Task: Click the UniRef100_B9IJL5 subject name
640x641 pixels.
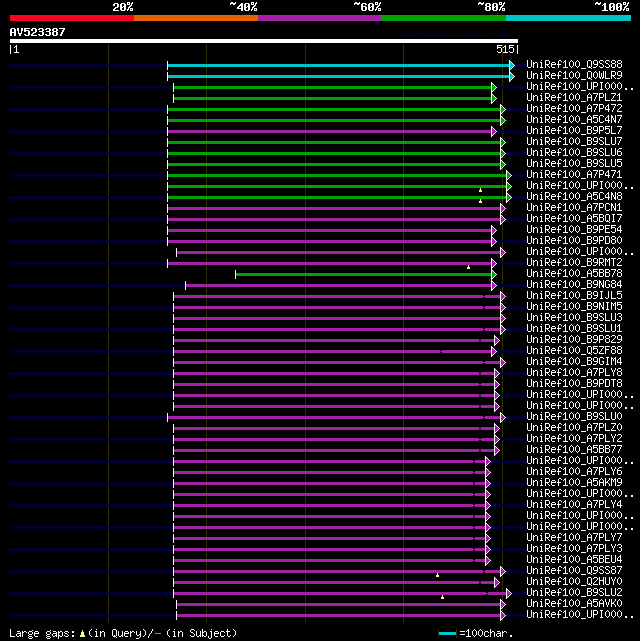Action: [x=574, y=296]
